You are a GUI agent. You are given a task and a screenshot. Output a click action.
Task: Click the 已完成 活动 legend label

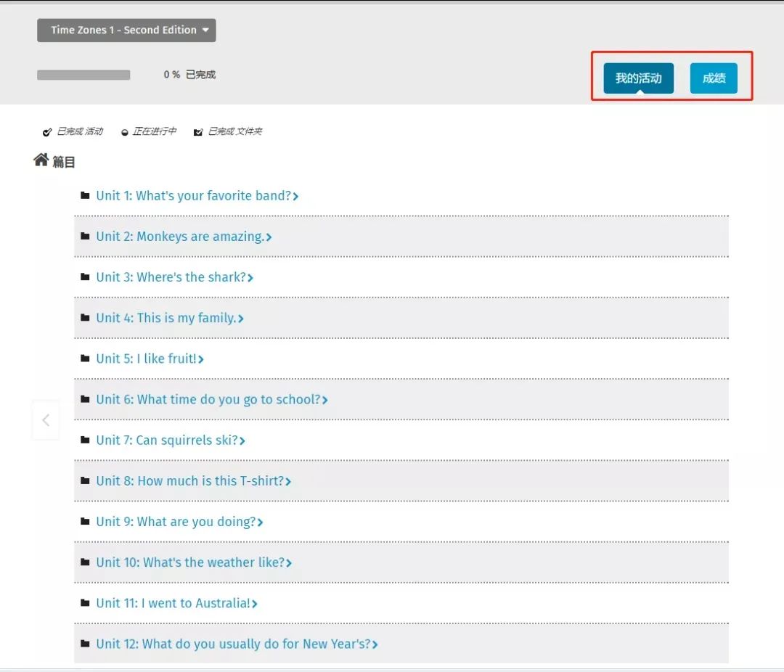(80, 131)
